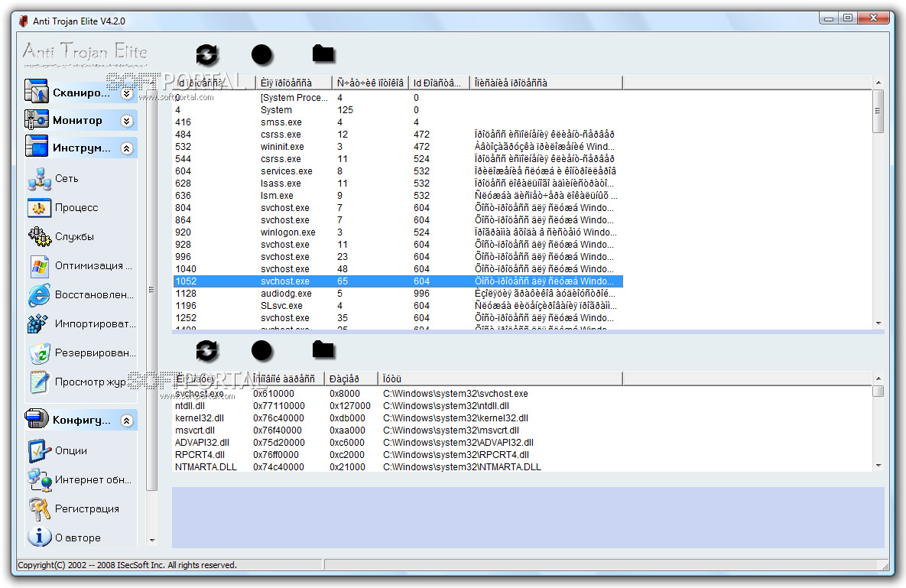The width and height of the screenshot is (906, 588).
Task: Sort module list by Ïóòü path column
Action: click(500, 378)
